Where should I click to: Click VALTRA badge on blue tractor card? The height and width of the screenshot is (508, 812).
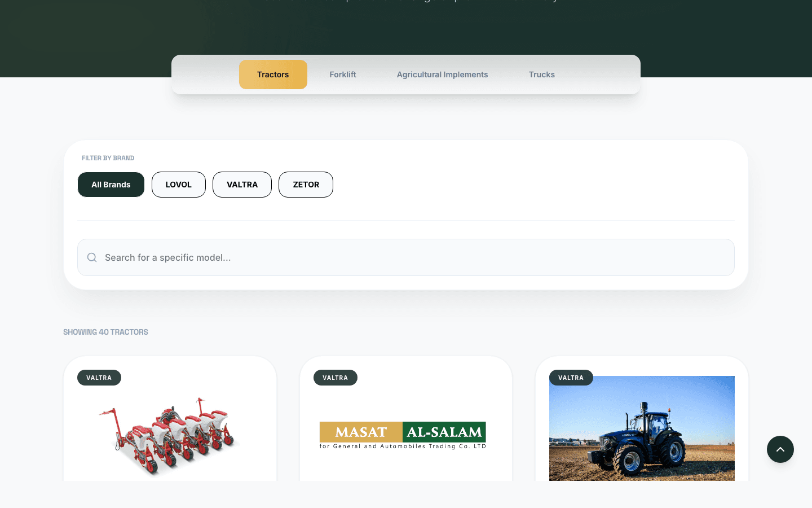[x=571, y=378]
